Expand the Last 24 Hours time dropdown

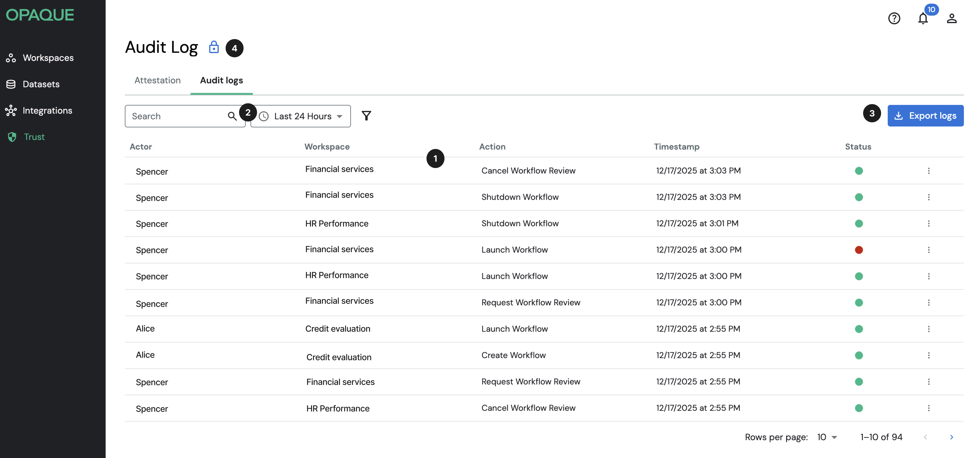tap(303, 116)
